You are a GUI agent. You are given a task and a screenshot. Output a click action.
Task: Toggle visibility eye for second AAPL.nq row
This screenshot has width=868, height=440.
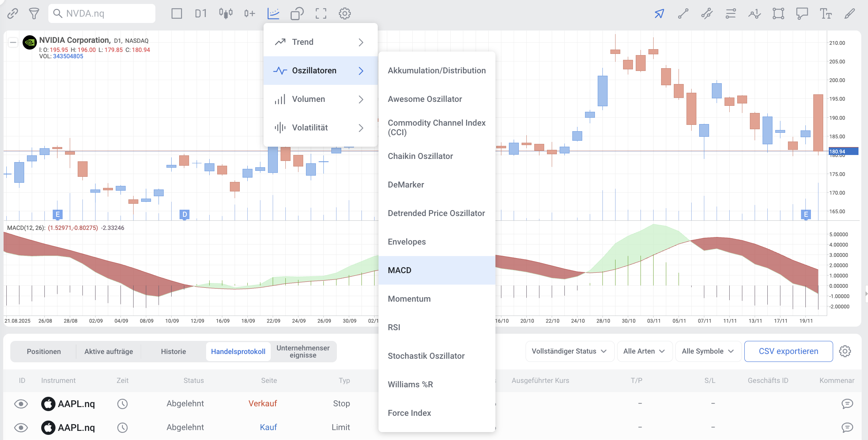pyautogui.click(x=21, y=427)
